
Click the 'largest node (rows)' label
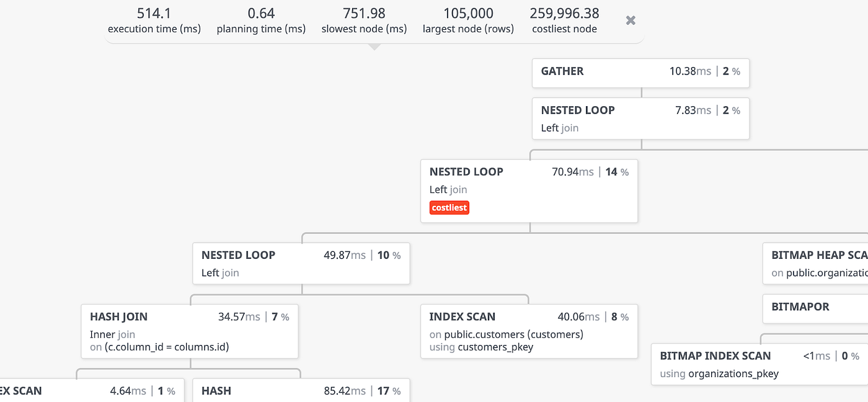(468, 29)
